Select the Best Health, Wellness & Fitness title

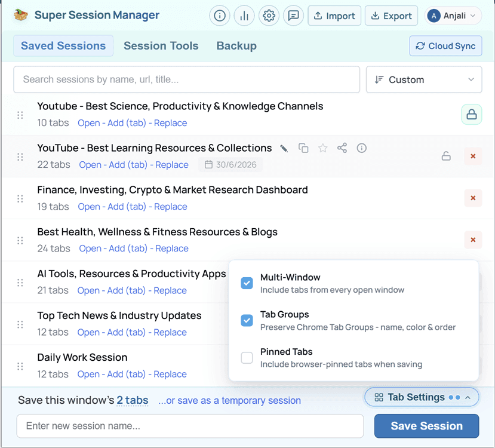pos(157,232)
